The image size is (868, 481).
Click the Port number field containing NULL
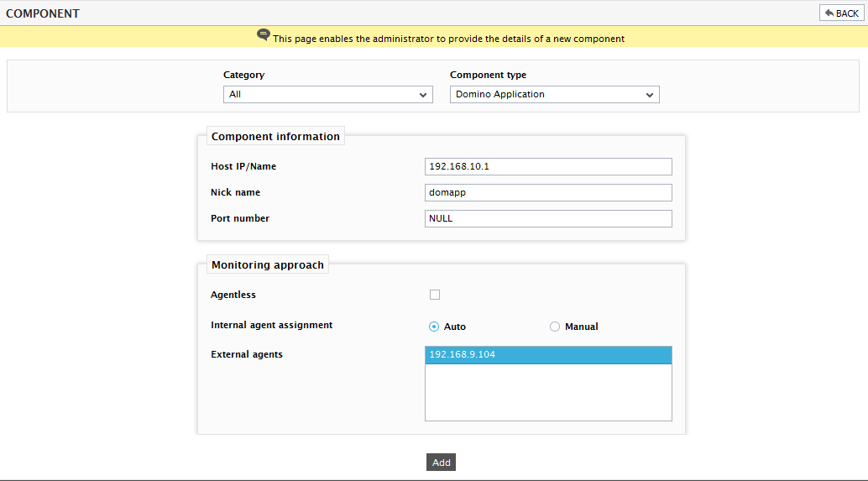pos(548,218)
